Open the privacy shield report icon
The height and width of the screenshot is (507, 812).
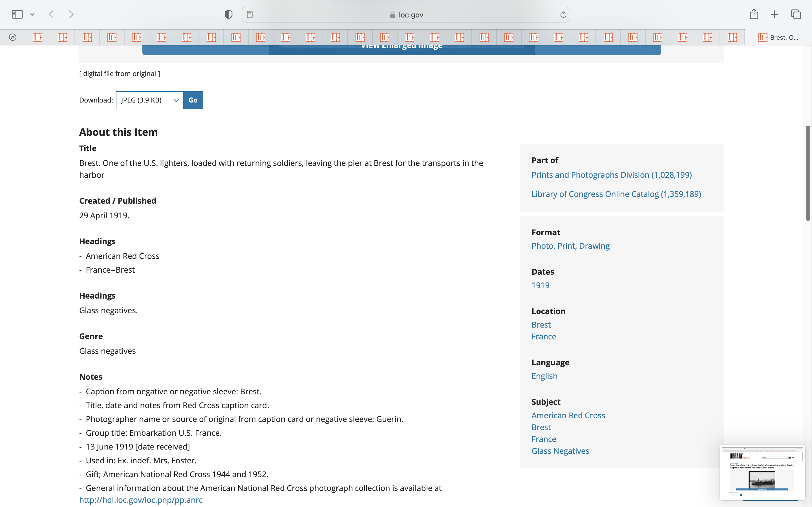point(228,14)
